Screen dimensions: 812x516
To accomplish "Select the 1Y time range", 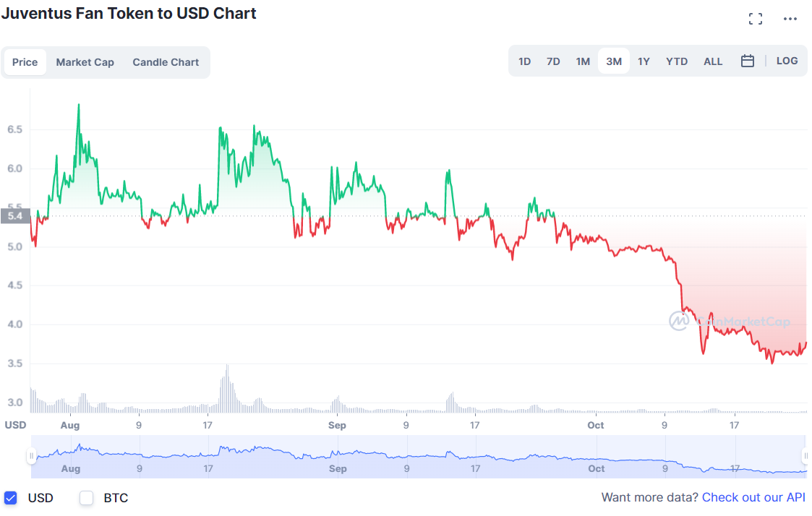I will [x=644, y=61].
